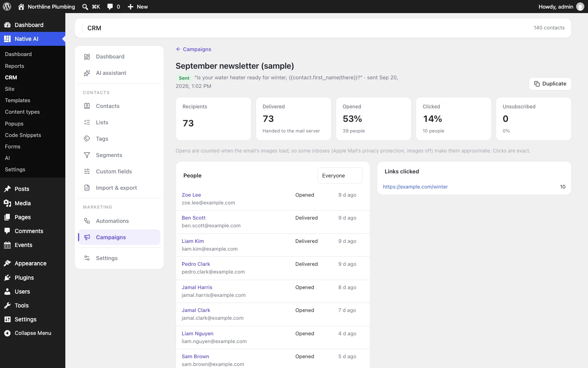
Task: Click the 'Howdy, admin' account text
Action: pos(556,7)
